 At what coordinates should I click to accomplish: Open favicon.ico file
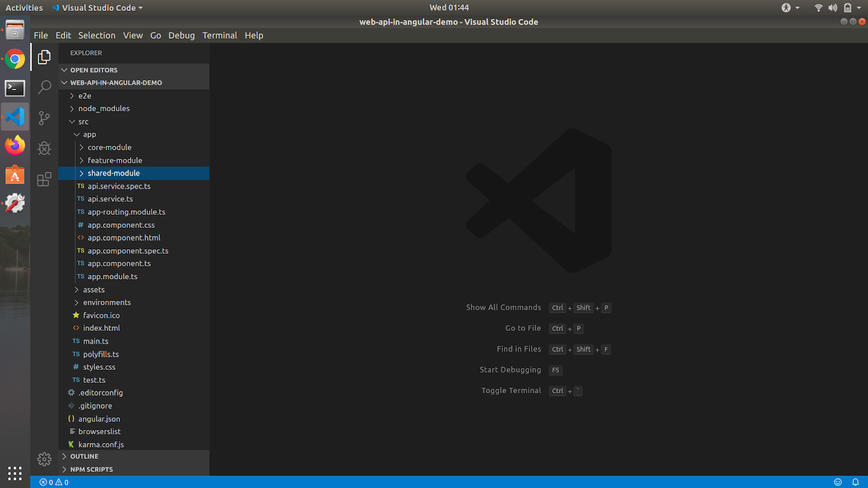(x=134, y=316)
